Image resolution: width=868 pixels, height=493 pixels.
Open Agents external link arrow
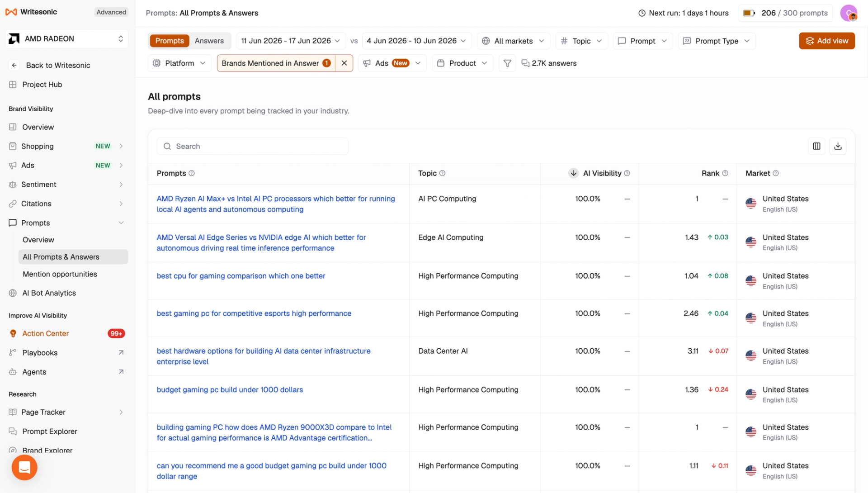click(121, 372)
